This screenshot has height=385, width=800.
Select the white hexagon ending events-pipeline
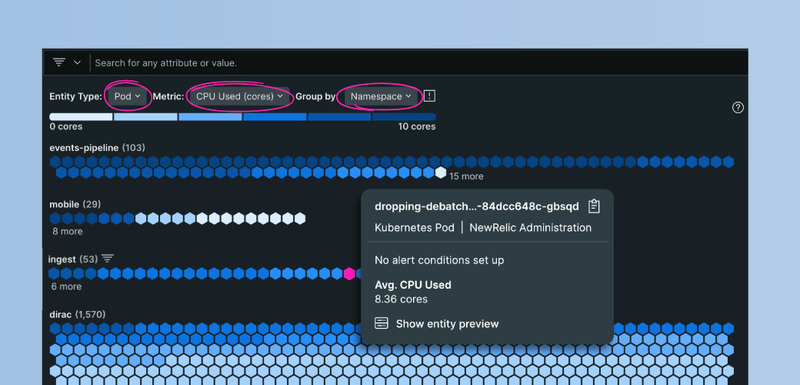[x=441, y=172]
